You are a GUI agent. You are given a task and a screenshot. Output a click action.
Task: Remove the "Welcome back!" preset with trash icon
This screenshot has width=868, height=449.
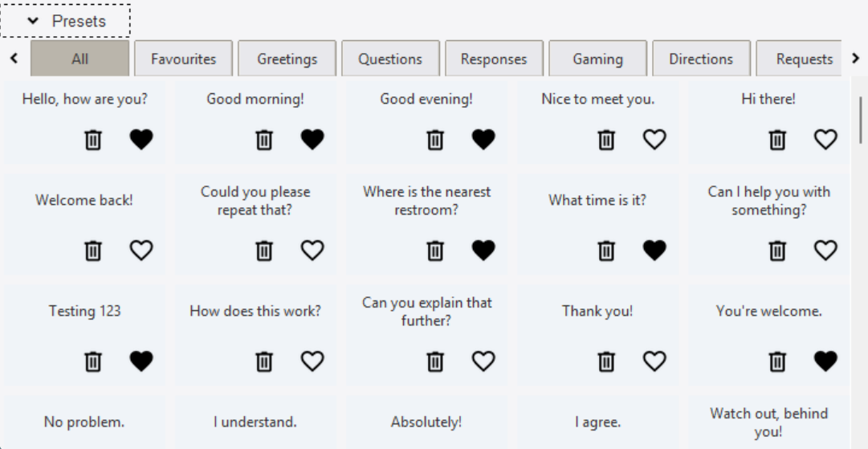tap(93, 251)
